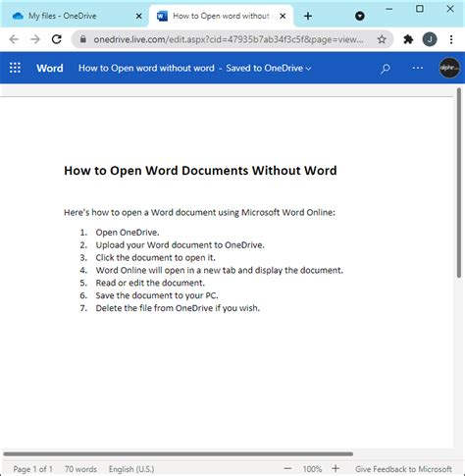Click 'Click the document to open it.'

point(155,257)
